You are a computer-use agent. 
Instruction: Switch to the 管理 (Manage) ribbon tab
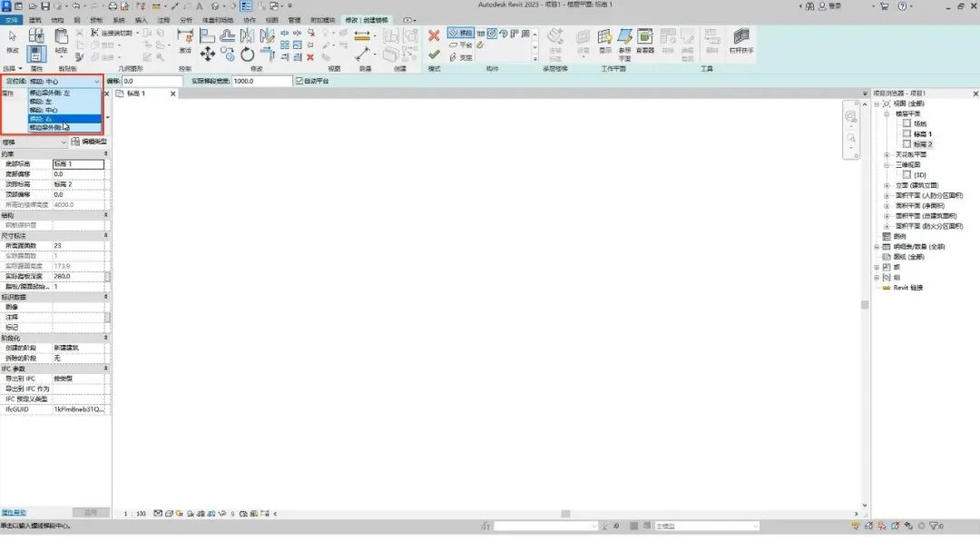pos(294,20)
